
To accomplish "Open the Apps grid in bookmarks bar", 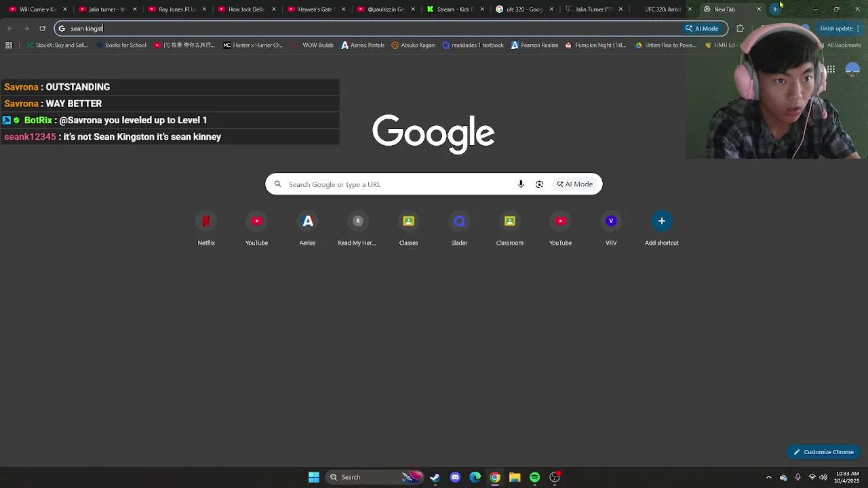I will (x=9, y=45).
